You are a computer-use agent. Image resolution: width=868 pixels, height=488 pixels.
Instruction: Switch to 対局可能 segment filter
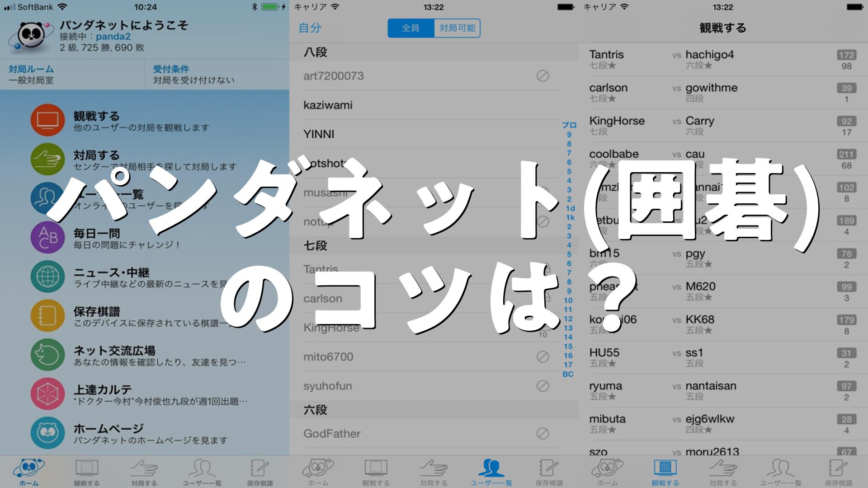coord(457,28)
